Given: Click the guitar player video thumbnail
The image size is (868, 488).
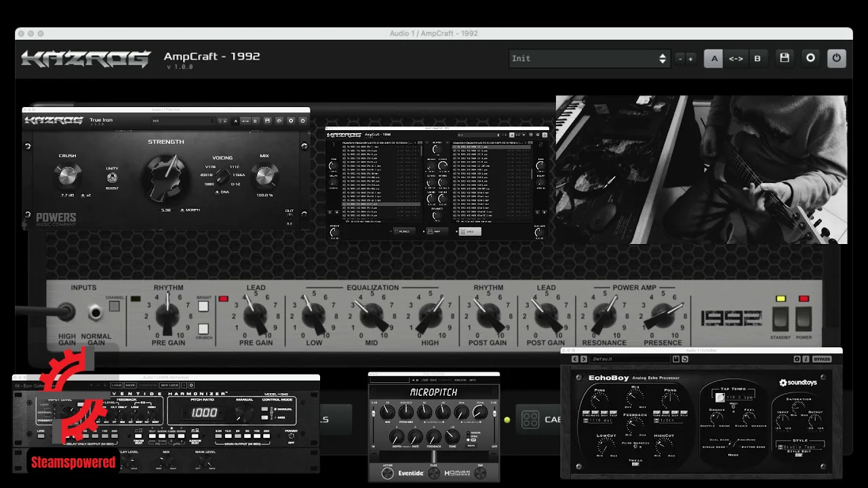Looking at the screenshot, I should pos(701,169).
